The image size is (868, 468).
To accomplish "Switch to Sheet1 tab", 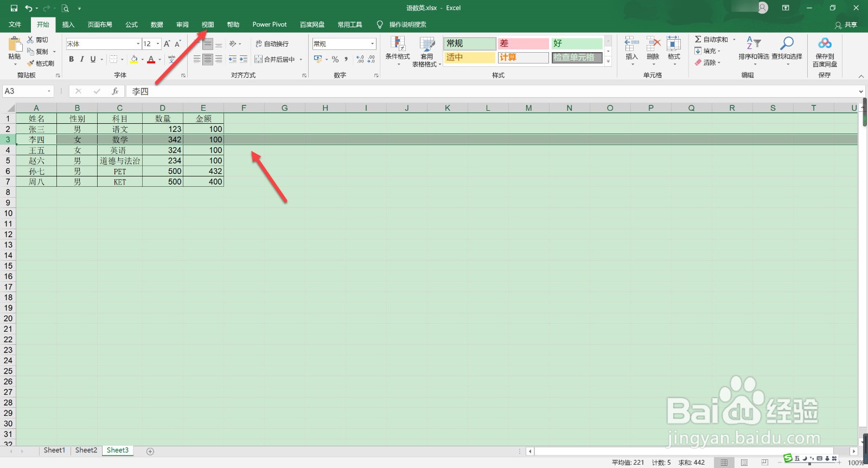I will coord(54,451).
